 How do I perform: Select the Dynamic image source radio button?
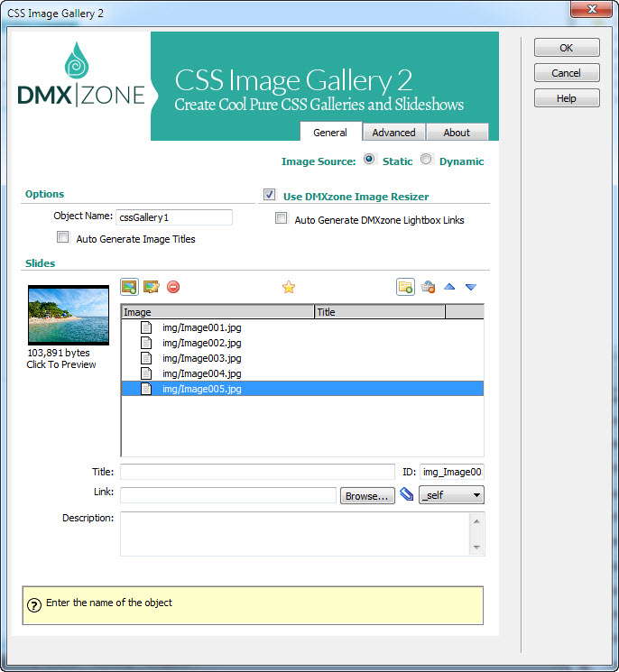tap(426, 159)
